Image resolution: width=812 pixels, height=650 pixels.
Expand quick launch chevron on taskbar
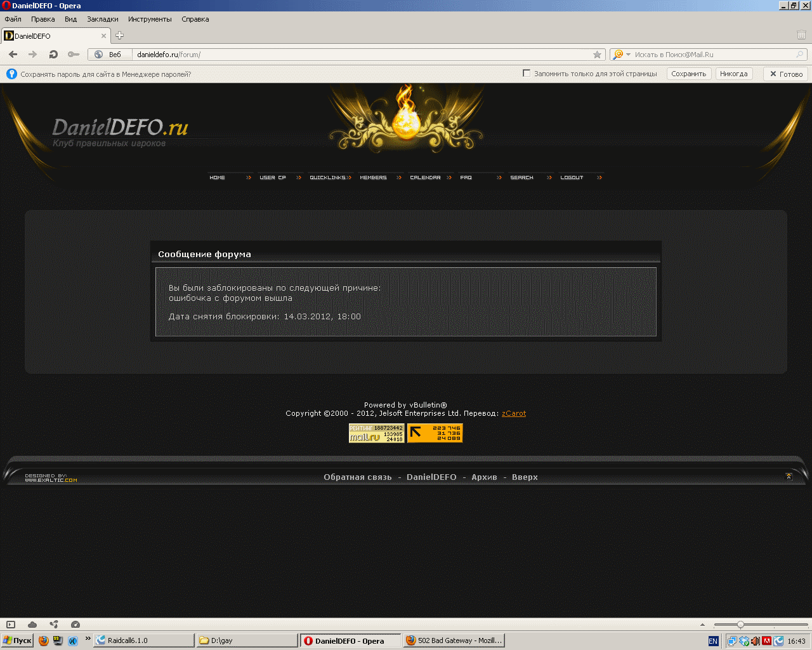pos(88,639)
